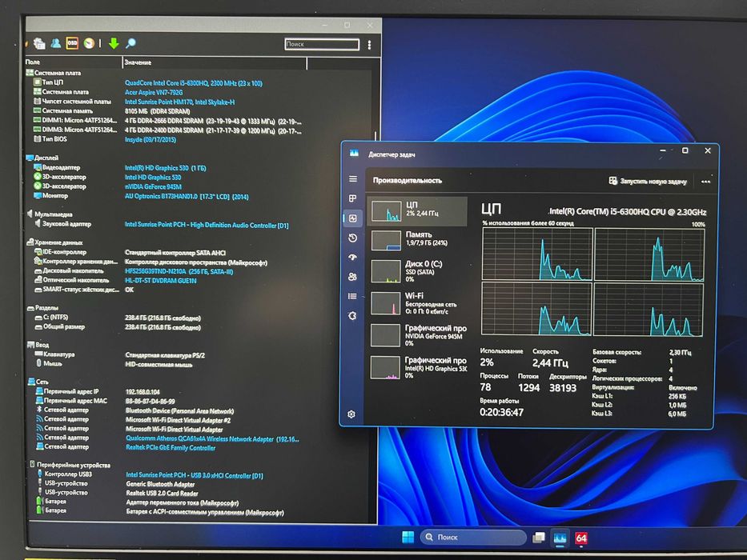Open the three-dot menu beside AIDA64 search box
The height and width of the screenshot is (560, 747).
click(369, 45)
